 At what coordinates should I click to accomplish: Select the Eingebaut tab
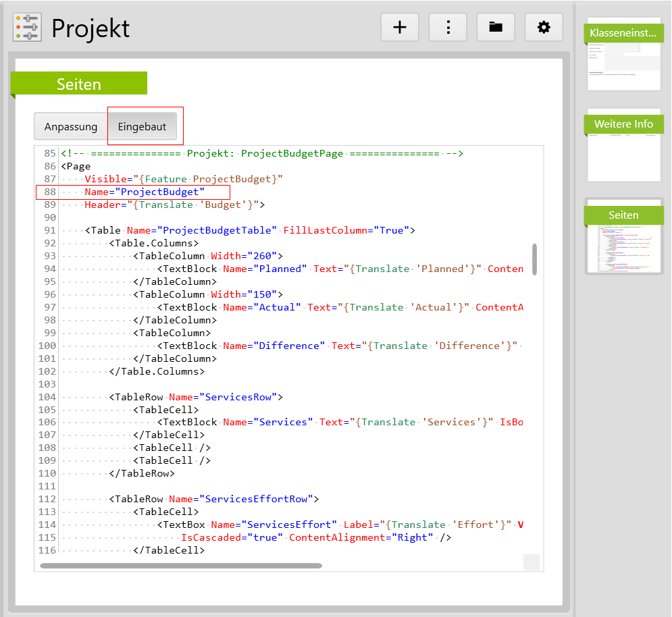(142, 127)
